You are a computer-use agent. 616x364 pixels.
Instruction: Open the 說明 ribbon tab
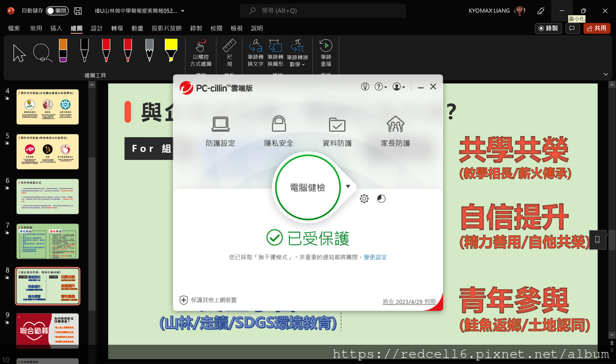pyautogui.click(x=257, y=28)
